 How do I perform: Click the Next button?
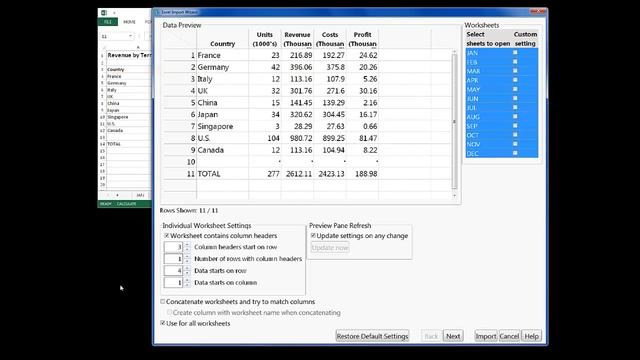click(453, 336)
